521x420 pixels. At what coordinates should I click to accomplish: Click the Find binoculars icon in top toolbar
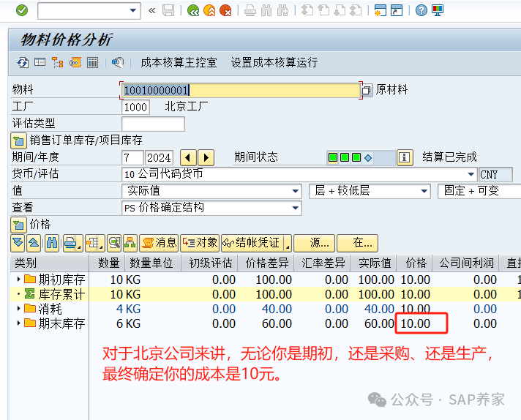[266, 11]
